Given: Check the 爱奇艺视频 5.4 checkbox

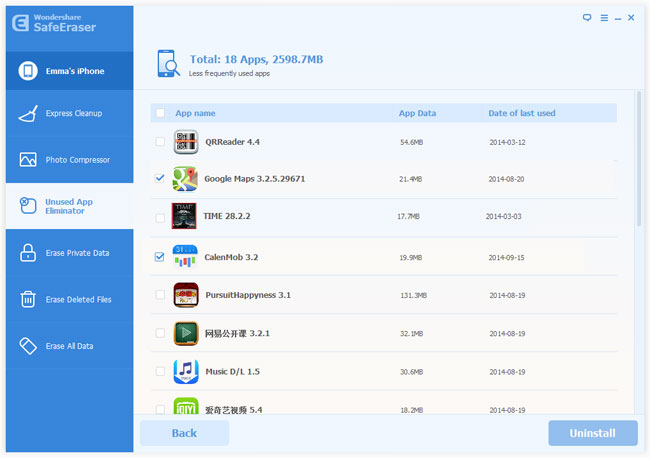Looking at the screenshot, I should point(160,410).
